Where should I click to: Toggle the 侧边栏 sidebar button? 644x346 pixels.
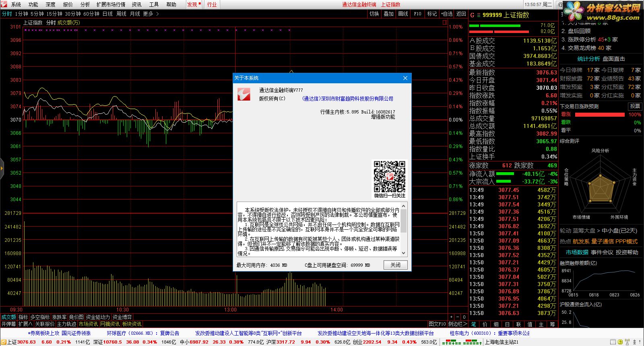pos(458,324)
